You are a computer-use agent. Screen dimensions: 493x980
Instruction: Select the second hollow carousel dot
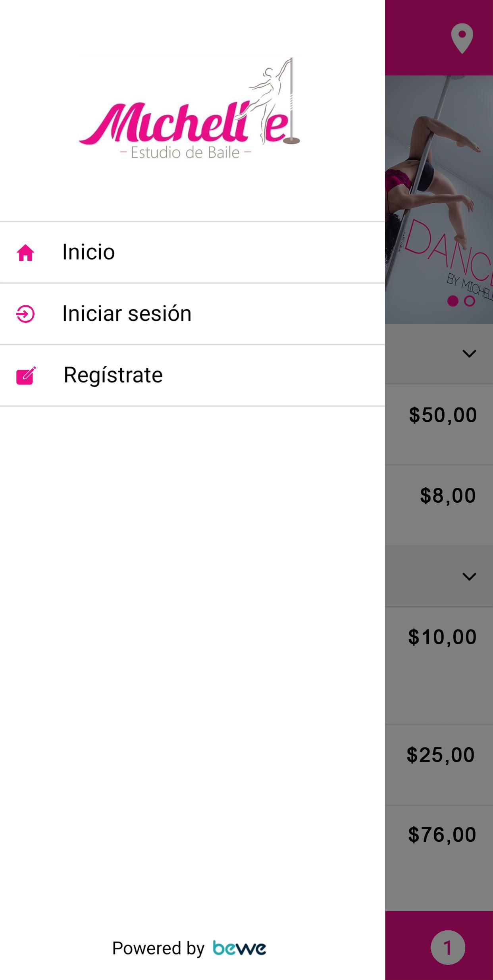(470, 301)
